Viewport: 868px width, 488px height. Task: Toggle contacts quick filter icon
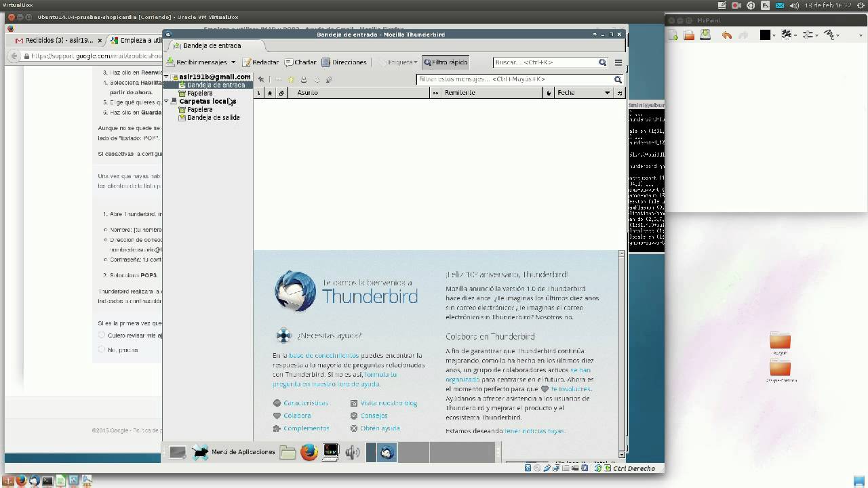[303, 79]
